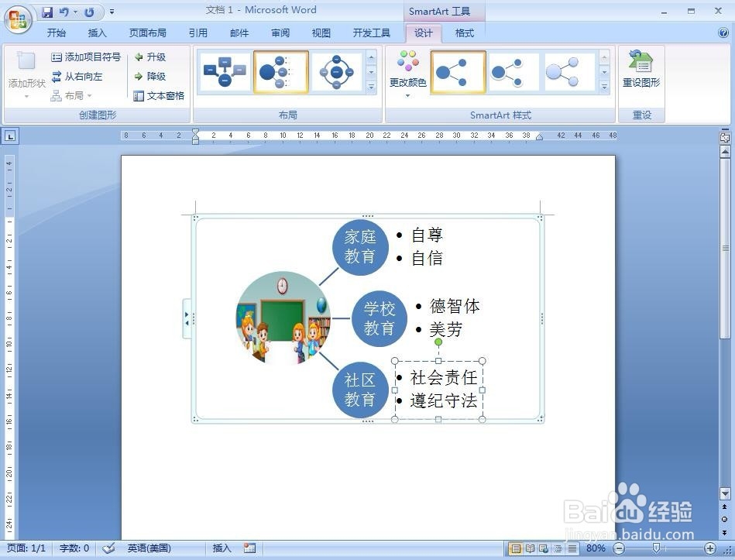Open the Quick Access Toolbar customize arrow
The width and height of the screenshot is (735, 560).
tap(112, 12)
